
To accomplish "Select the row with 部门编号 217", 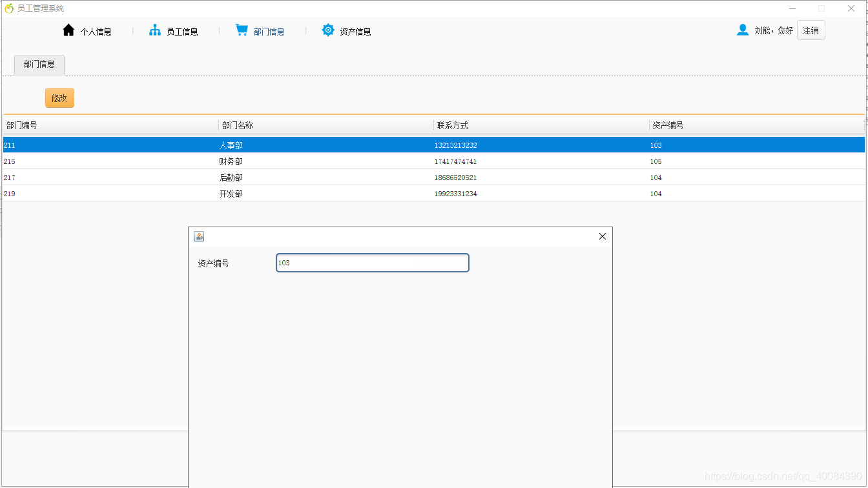I will (x=434, y=178).
